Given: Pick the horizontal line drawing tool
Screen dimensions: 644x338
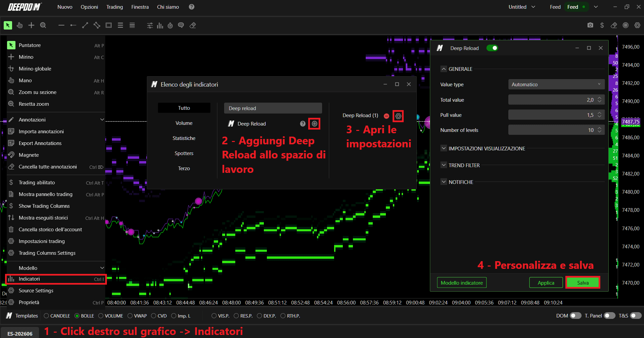Looking at the screenshot, I should coord(61,25).
